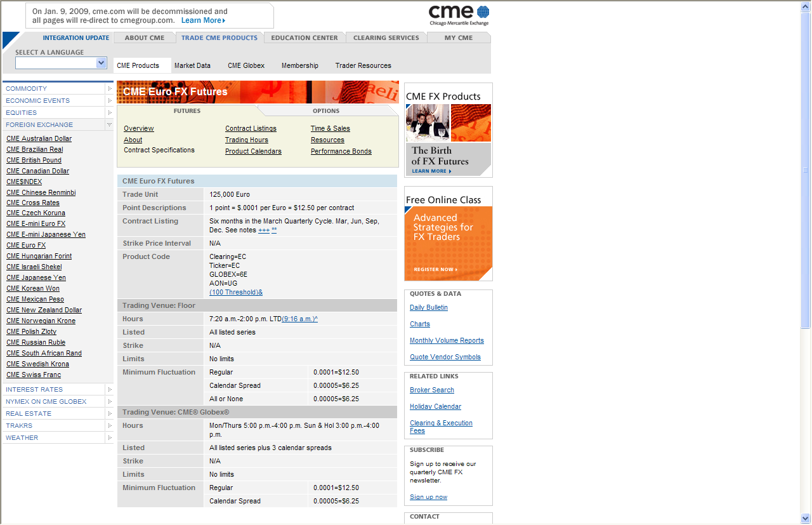Open the CME$INDEX link
This screenshot has width=812, height=525.
[24, 182]
